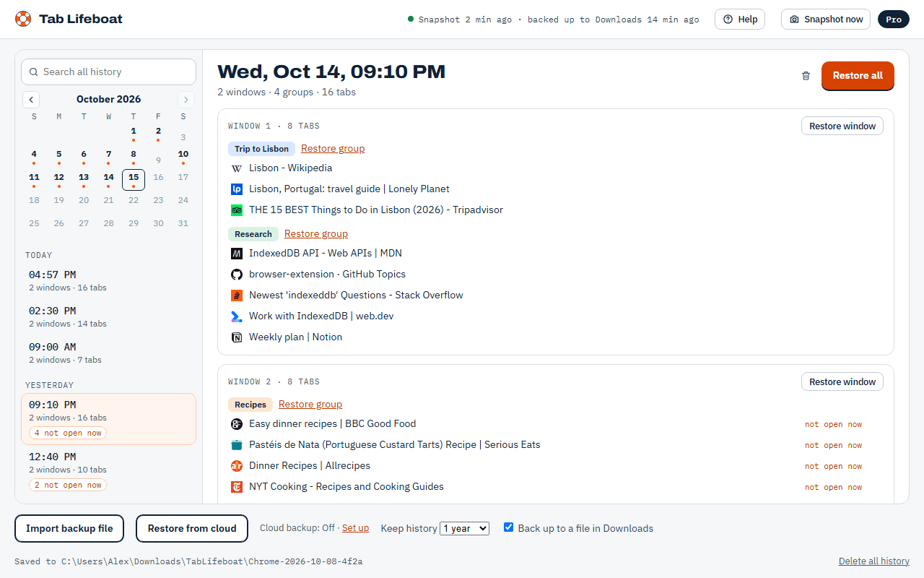Click the Stack Overflow icon for indexeddb questions
924x578 pixels.
[x=237, y=296]
